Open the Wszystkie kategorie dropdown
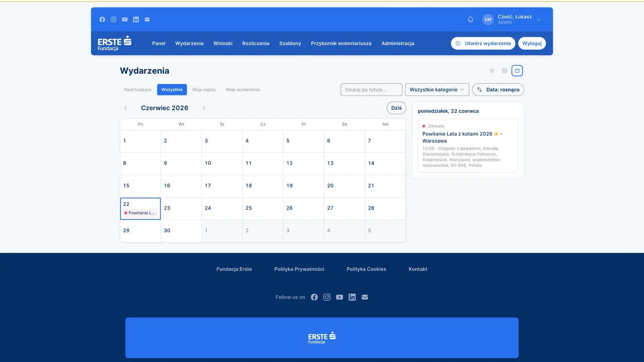This screenshot has width=644, height=362. coord(437,89)
